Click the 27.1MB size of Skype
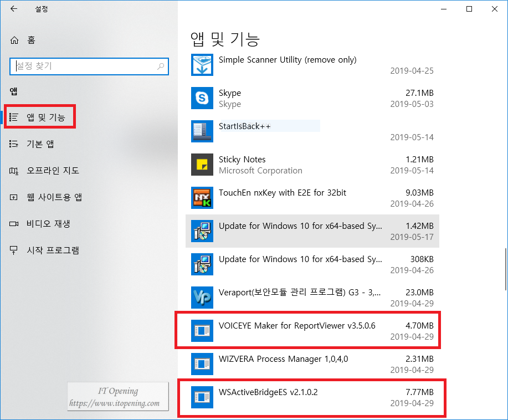The image size is (508, 420). pyautogui.click(x=419, y=93)
